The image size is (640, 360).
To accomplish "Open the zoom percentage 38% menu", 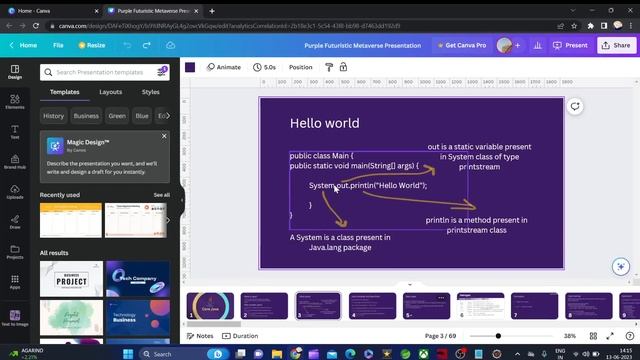I will point(570,336).
